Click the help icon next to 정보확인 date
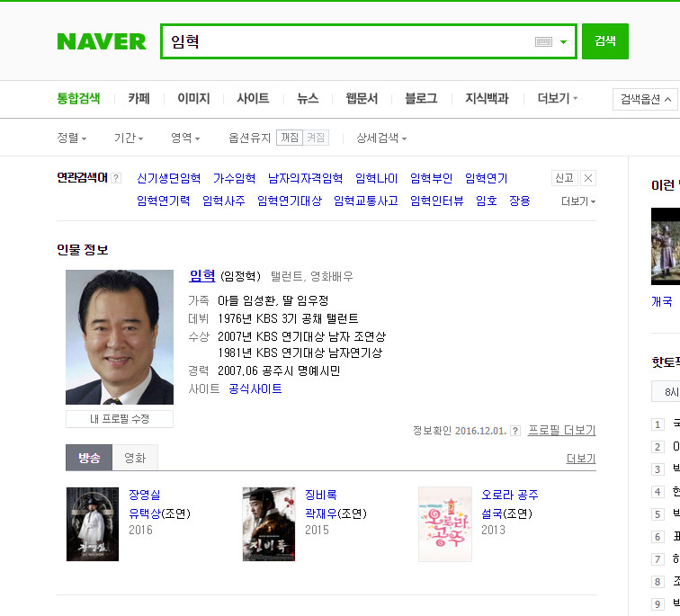The height and width of the screenshot is (616, 680). pyautogui.click(x=515, y=431)
